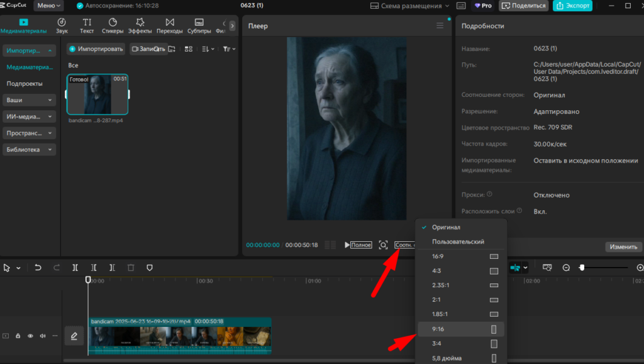
Task: Click the Расположить слои info icon
Action: click(x=519, y=210)
